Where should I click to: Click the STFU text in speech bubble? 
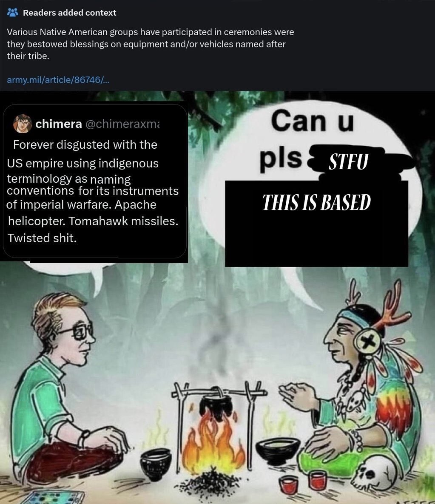[348, 161]
